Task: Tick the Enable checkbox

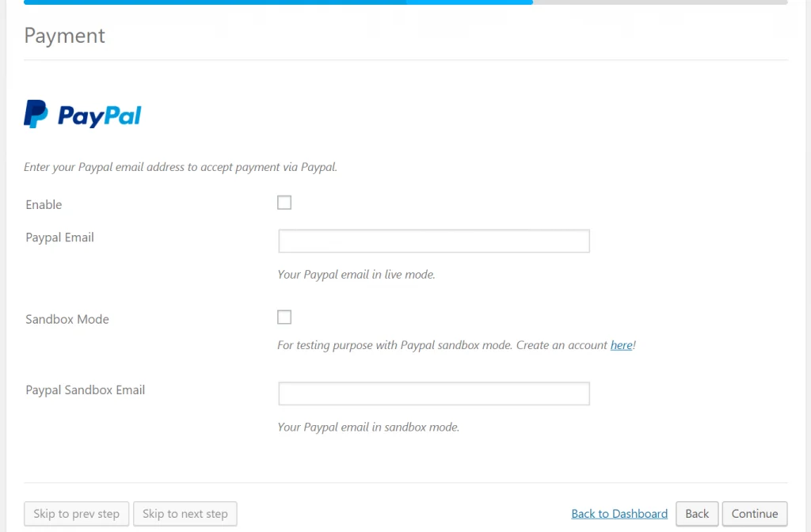Action: pyautogui.click(x=284, y=203)
